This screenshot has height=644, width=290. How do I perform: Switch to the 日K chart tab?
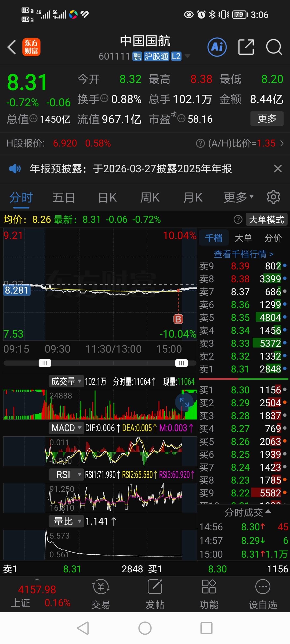tap(107, 198)
